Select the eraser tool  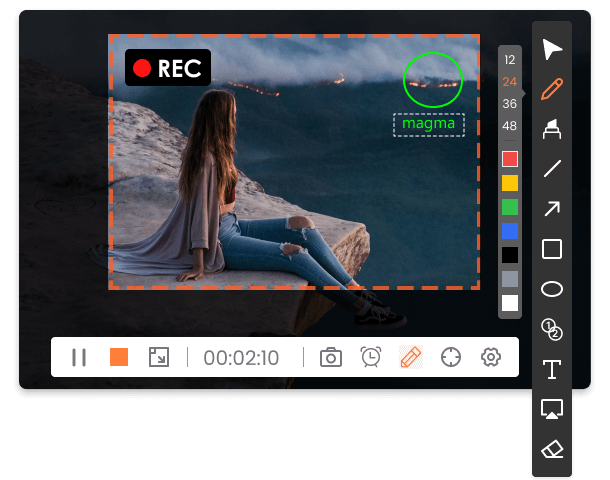coord(552,449)
